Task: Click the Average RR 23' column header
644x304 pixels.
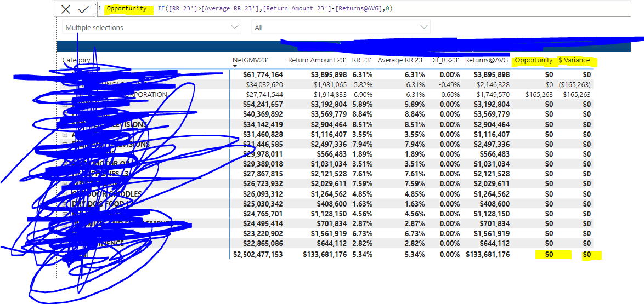Action: 400,60
